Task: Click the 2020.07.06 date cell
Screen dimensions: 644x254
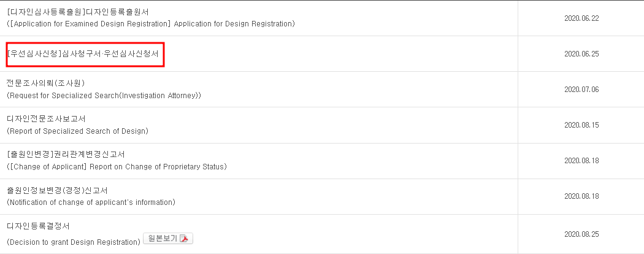Action: 581,90
